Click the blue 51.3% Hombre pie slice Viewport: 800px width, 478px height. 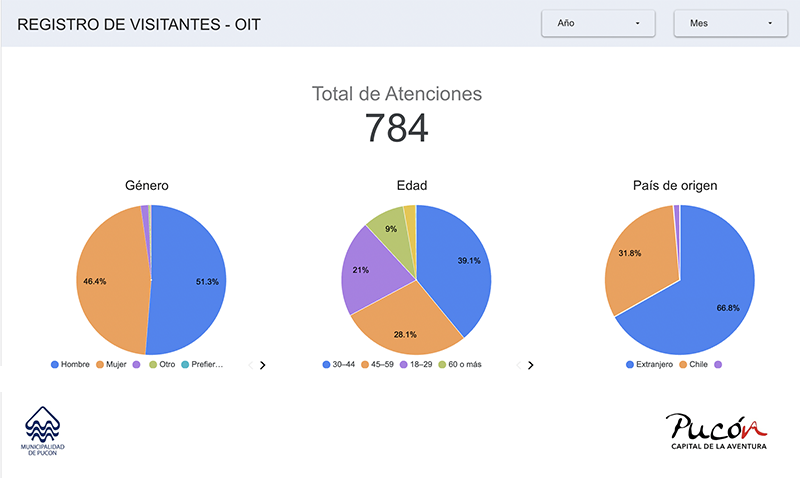(195, 282)
